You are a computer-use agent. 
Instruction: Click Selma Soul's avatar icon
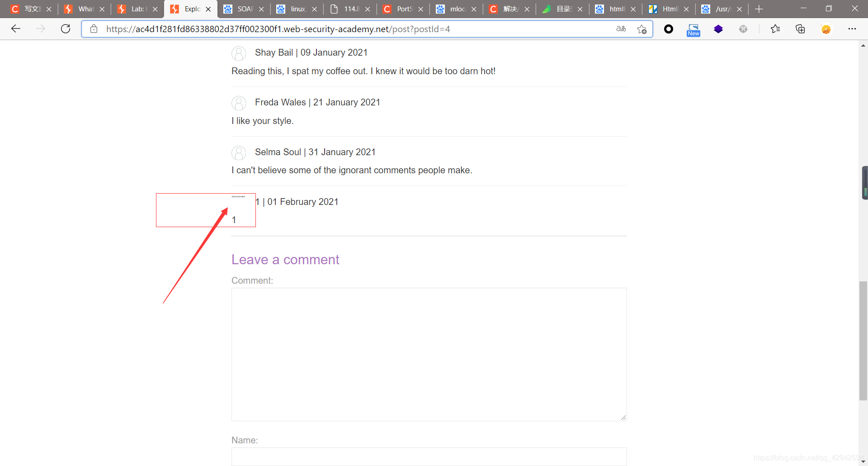click(x=239, y=153)
